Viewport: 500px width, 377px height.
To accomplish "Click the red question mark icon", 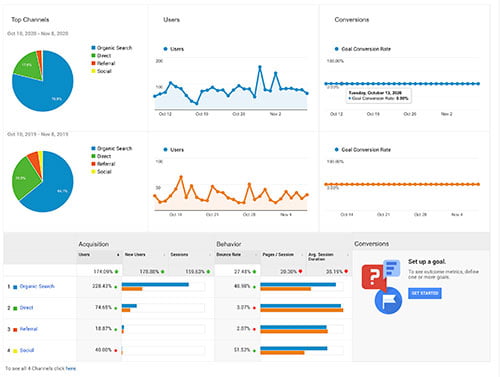I will pos(374,276).
